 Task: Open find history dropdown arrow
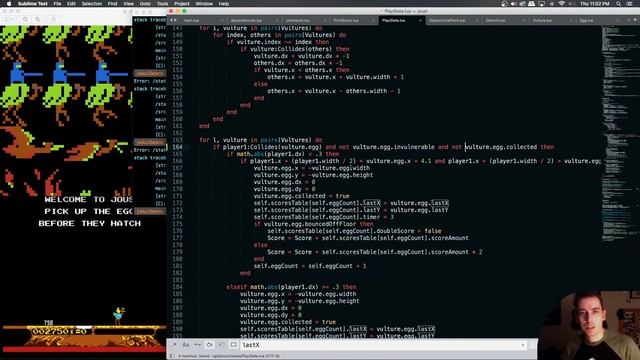[x=523, y=345]
